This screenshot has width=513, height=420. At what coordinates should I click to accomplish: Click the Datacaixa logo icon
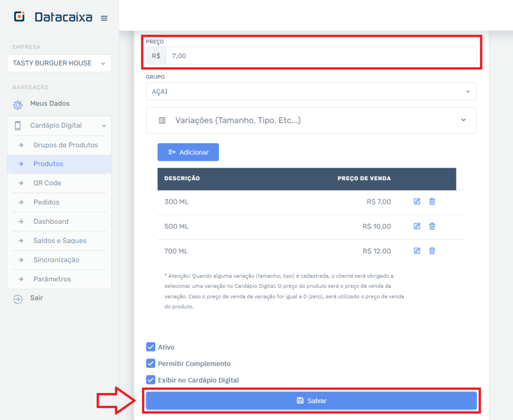tap(20, 17)
